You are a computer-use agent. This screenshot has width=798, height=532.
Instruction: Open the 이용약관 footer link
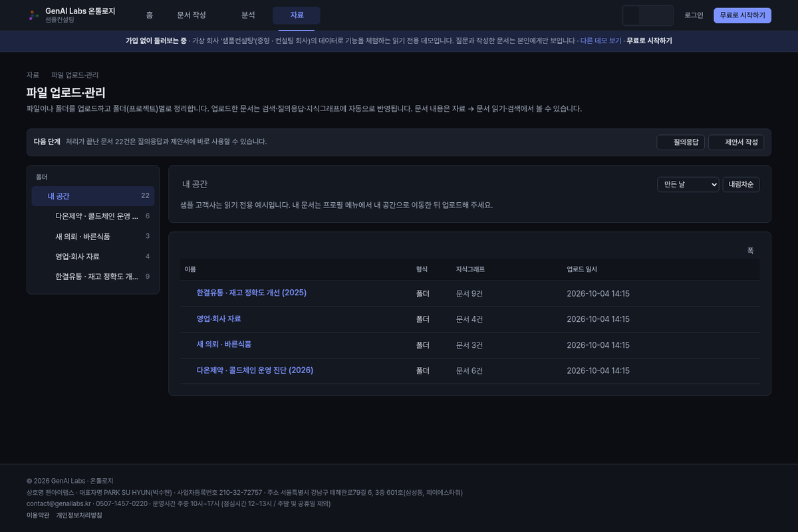pyautogui.click(x=38, y=515)
